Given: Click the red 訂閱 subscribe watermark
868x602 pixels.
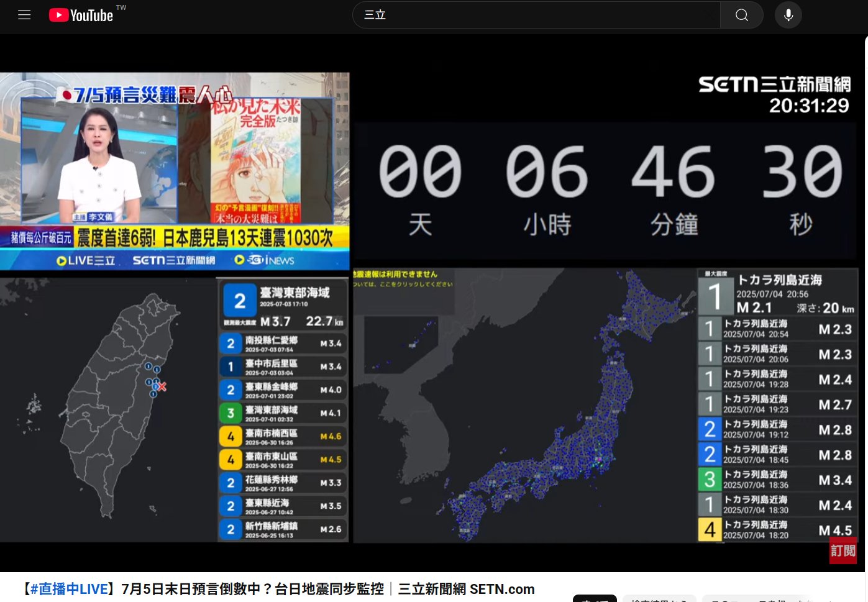Looking at the screenshot, I should pyautogui.click(x=843, y=550).
